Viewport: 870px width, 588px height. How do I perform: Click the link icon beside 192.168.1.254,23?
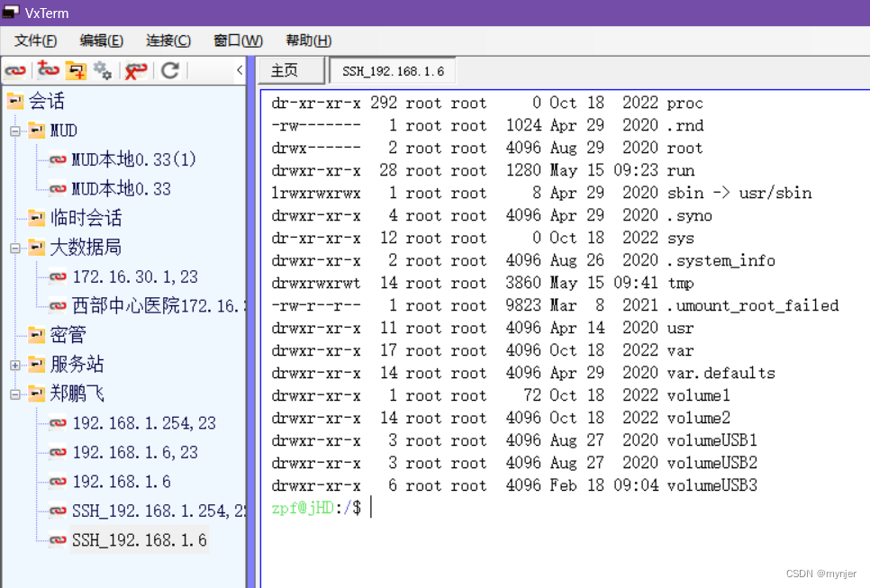[58, 423]
